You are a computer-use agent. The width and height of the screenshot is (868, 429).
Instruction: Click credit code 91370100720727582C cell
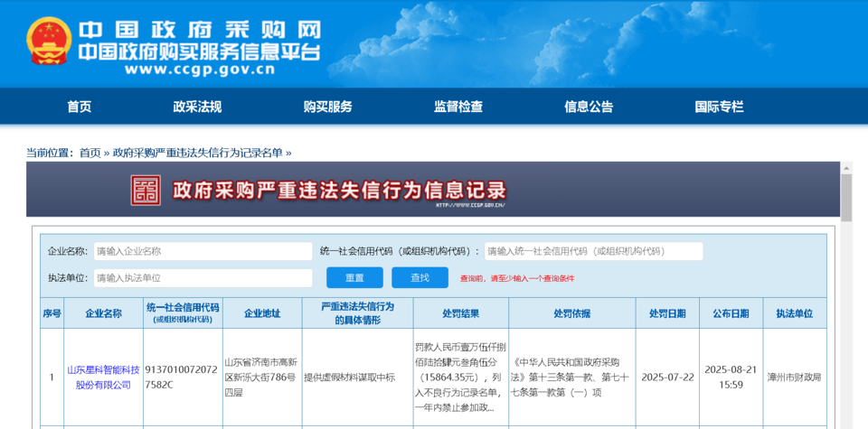(x=183, y=378)
